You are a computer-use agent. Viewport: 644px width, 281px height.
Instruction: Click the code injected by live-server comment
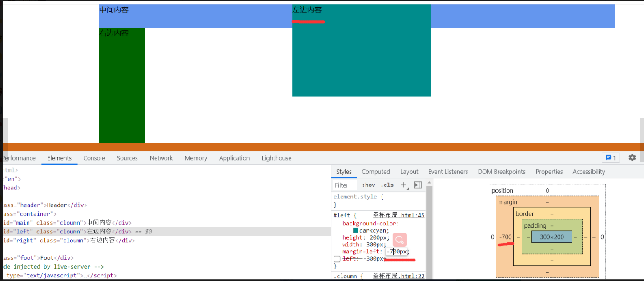coord(52,267)
